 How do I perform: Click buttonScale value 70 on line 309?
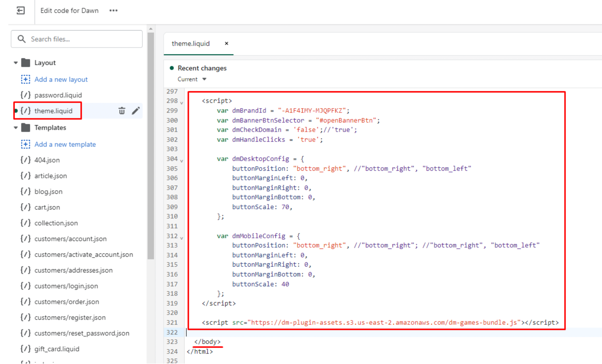click(285, 207)
